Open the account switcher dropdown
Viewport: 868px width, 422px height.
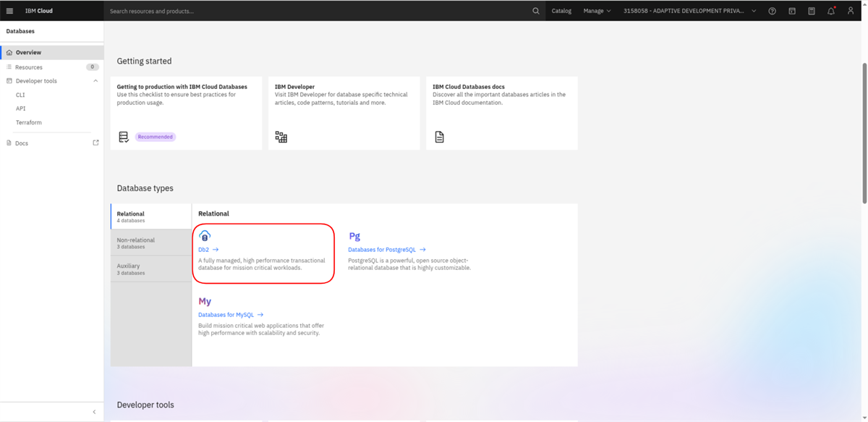690,11
